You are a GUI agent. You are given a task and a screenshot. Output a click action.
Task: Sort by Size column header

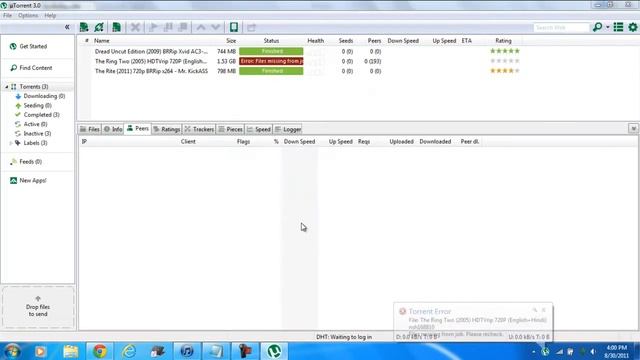click(x=231, y=41)
